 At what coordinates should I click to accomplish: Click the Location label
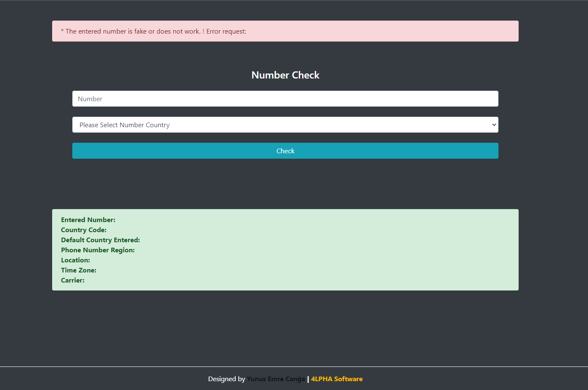(75, 260)
